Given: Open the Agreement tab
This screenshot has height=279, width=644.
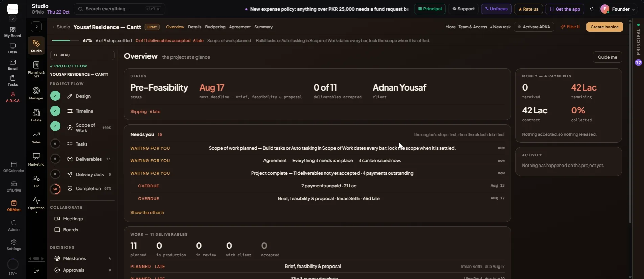Looking at the screenshot, I should tap(240, 27).
